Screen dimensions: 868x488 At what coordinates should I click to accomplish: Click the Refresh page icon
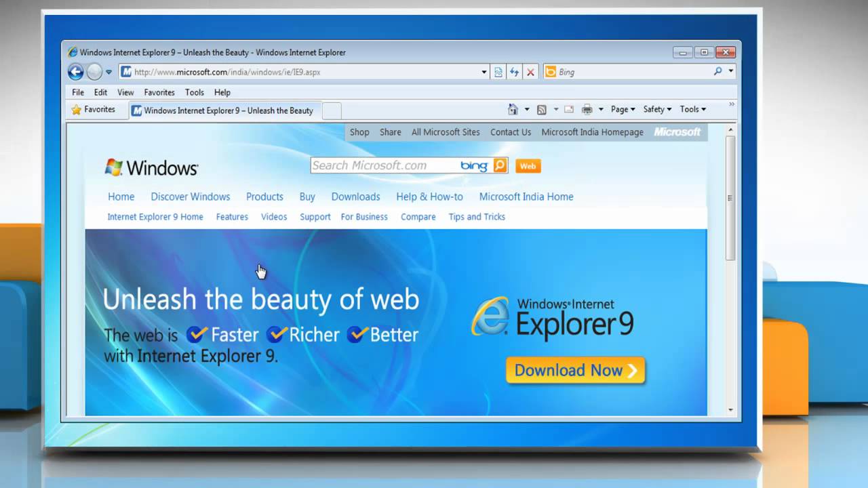[515, 72]
